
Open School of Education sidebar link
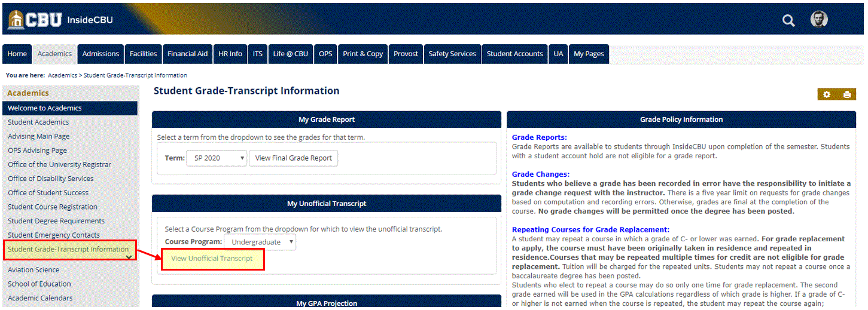coord(39,284)
